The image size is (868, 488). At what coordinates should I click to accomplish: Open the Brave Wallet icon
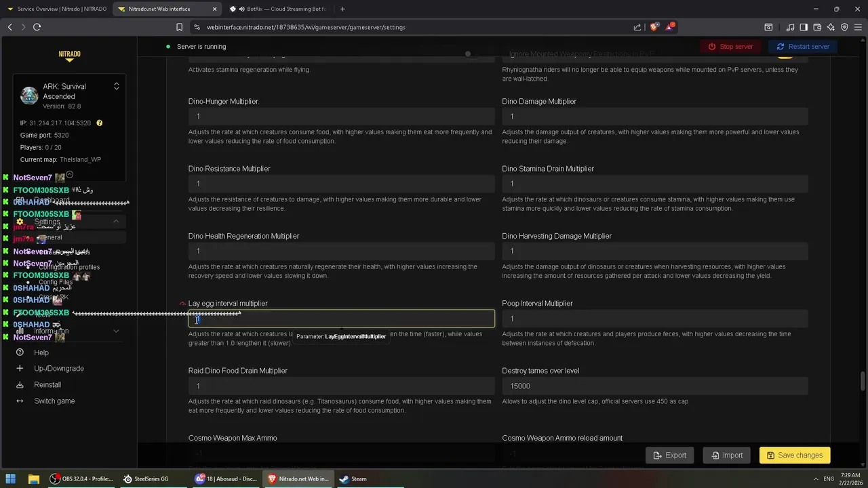click(817, 27)
